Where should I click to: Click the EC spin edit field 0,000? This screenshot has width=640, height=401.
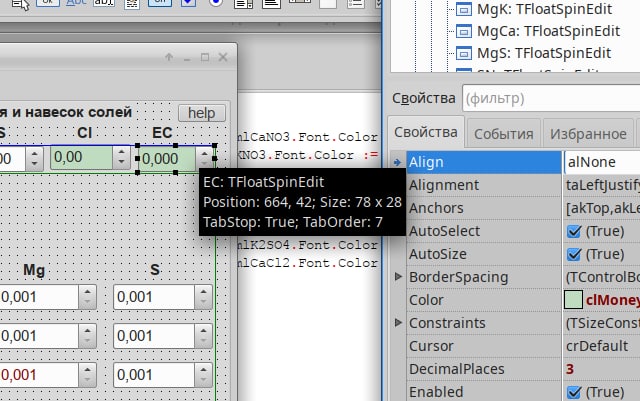click(x=167, y=159)
